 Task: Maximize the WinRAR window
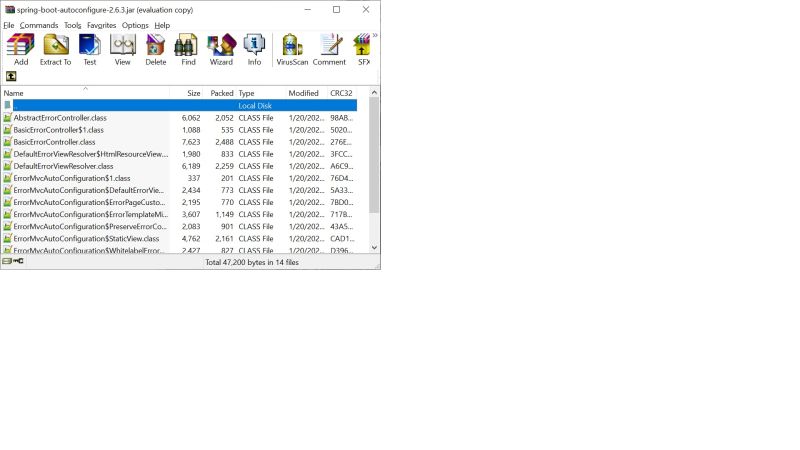pyautogui.click(x=336, y=9)
